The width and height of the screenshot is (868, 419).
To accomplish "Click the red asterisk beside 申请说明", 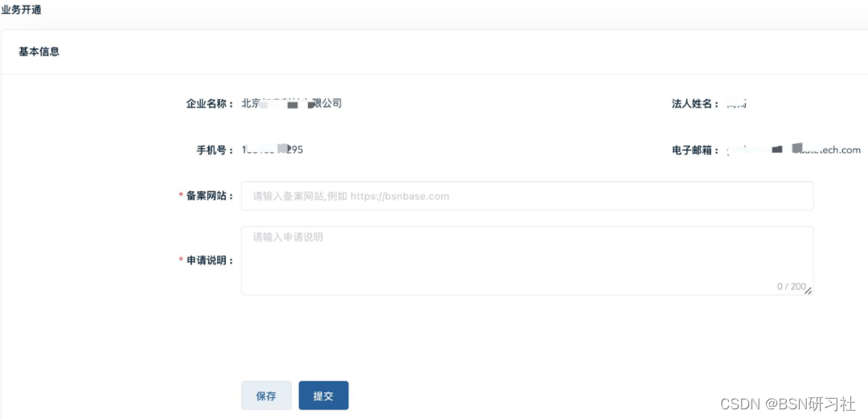I will pos(181,261).
